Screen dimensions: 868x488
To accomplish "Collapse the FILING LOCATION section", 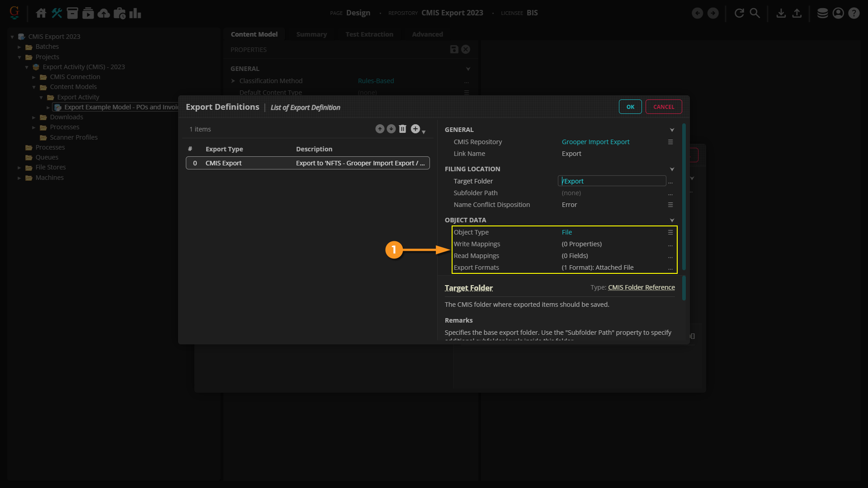I will point(672,169).
